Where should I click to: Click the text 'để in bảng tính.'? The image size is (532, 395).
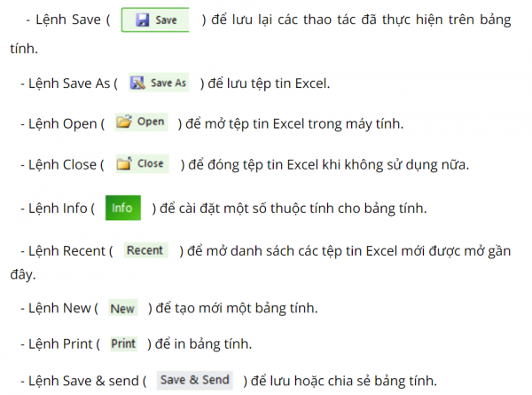pos(204,344)
